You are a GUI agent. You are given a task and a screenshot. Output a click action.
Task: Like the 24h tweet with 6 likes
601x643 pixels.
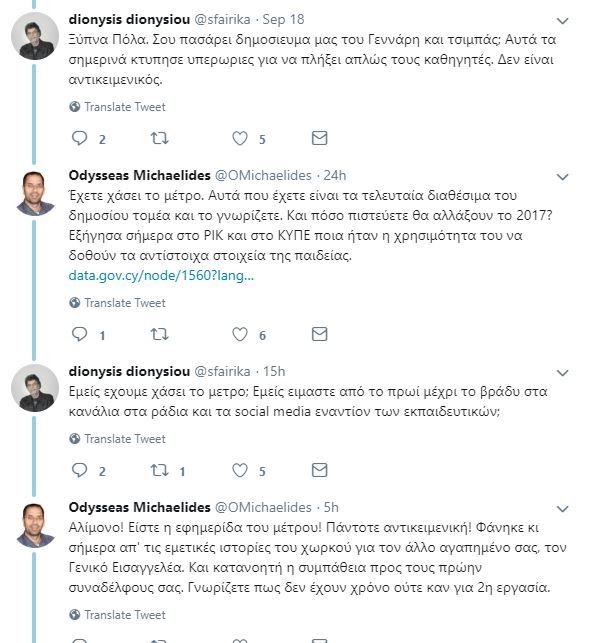click(x=240, y=334)
